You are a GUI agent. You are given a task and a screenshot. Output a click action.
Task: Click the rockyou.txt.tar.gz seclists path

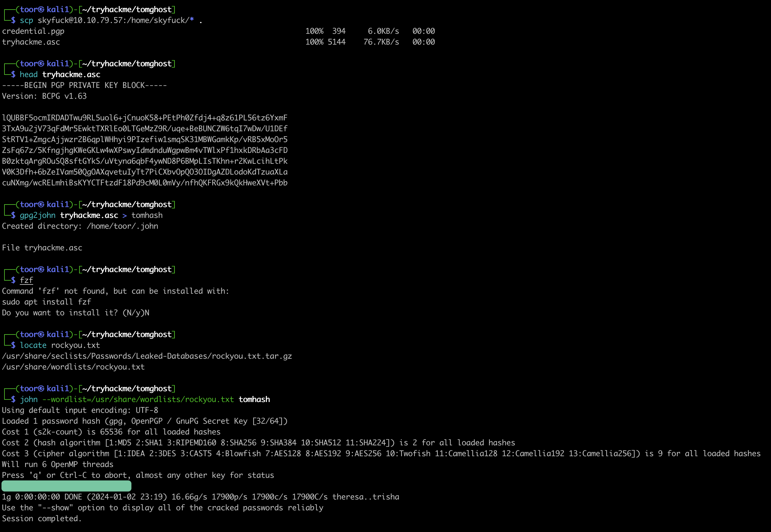pyautogui.click(x=147, y=356)
